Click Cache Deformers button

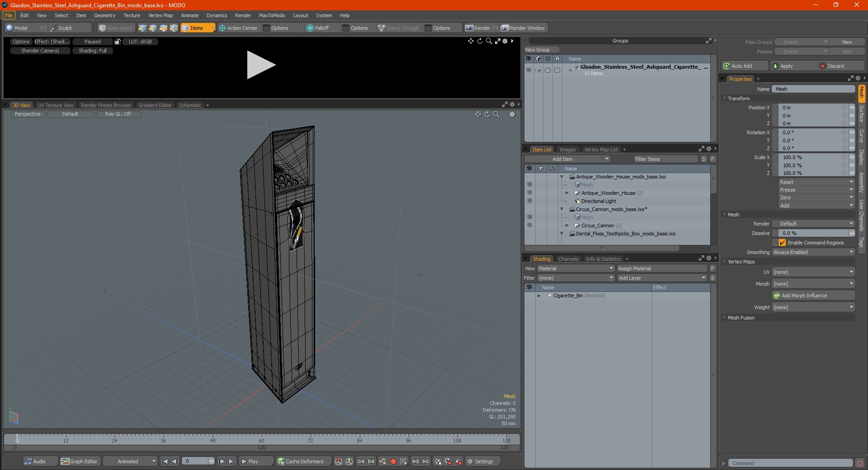[x=304, y=461]
